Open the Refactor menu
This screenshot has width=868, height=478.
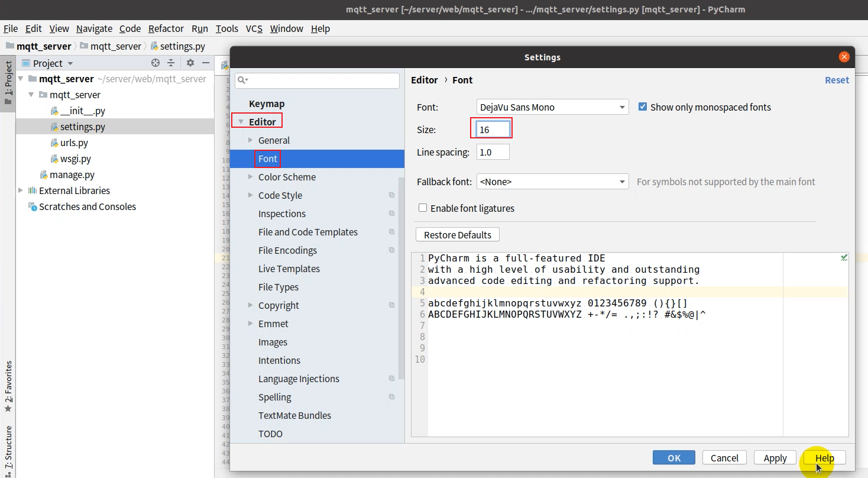[x=166, y=28]
